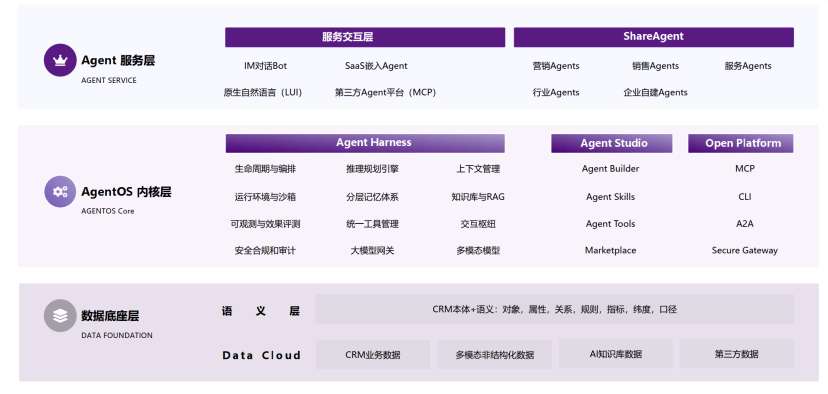Click 可观测与效果评测

pos(266,224)
